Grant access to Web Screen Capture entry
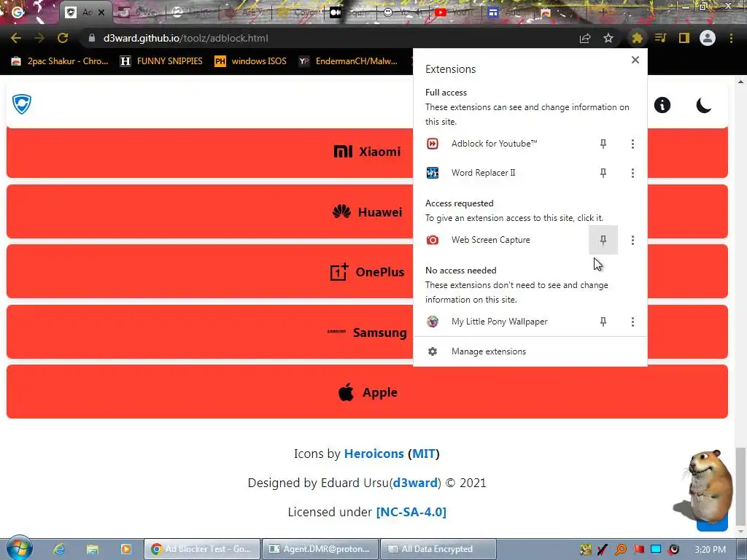This screenshot has width=747, height=560. (x=501, y=240)
